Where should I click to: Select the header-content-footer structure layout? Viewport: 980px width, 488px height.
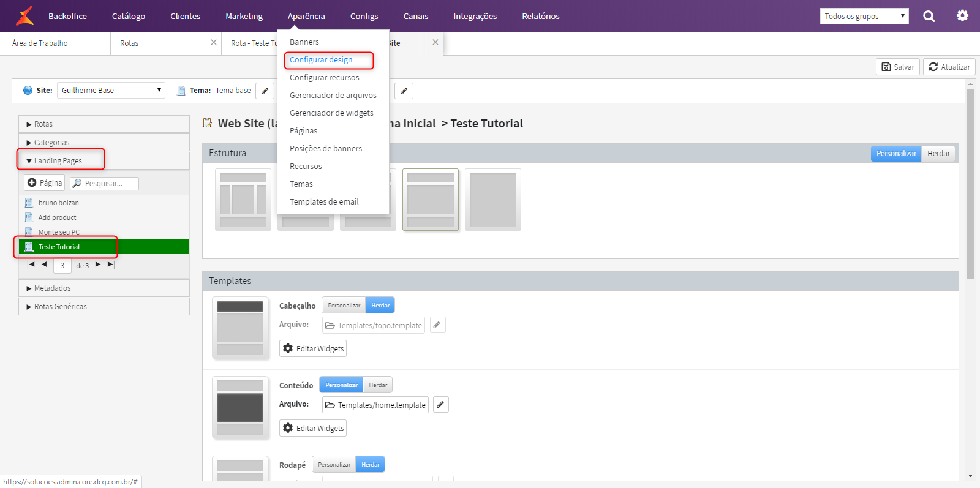431,200
